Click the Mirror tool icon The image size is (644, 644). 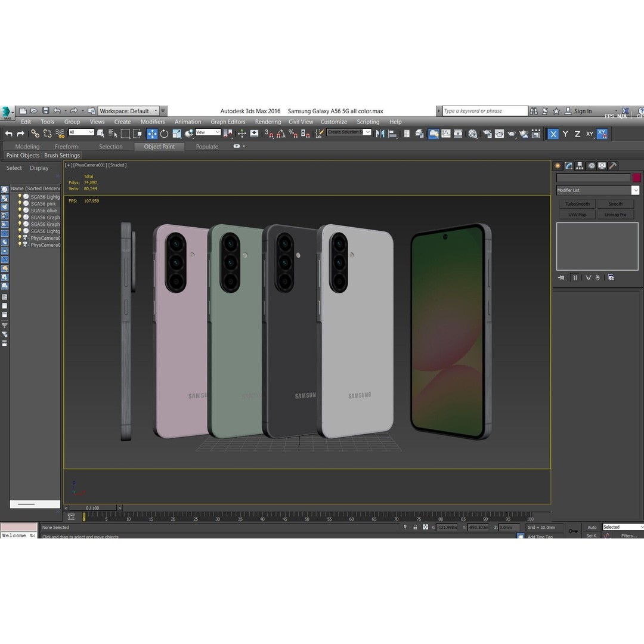click(x=380, y=134)
